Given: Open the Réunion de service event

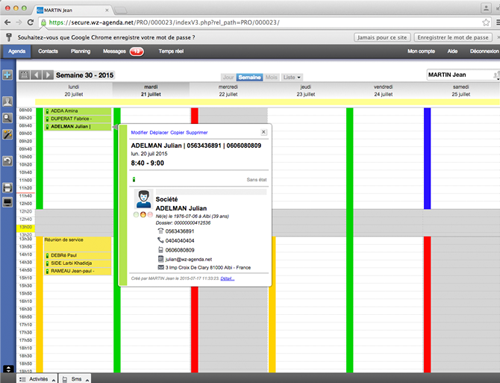Looking at the screenshot, I should pyautogui.click(x=78, y=244).
